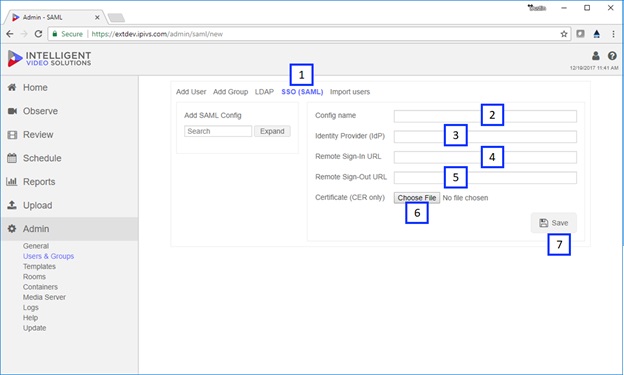Click the browser extension icon beside the star

[581, 34]
